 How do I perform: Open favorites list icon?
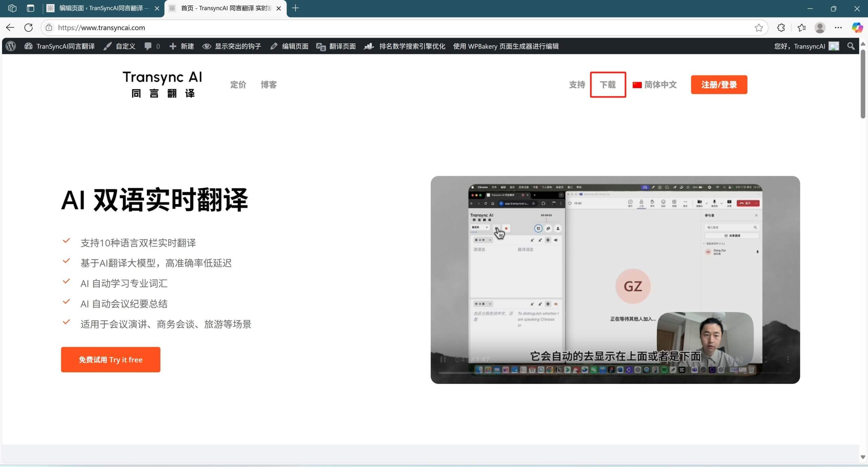802,27
